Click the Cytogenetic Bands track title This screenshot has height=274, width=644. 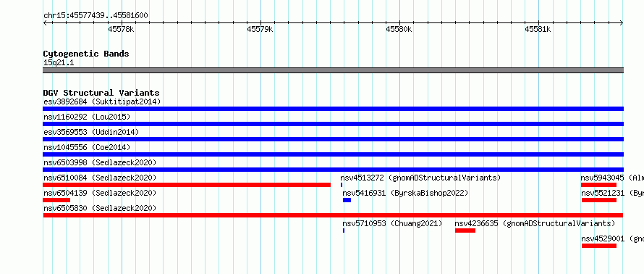[x=86, y=54]
